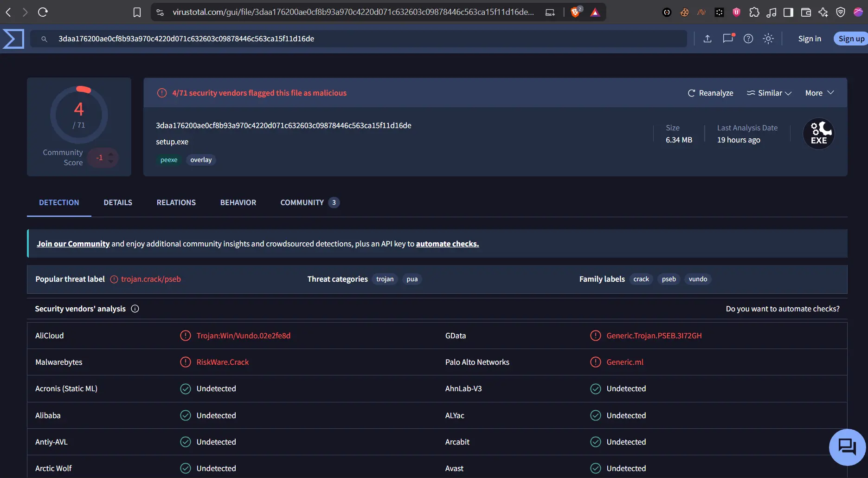Viewport: 868px width, 478px height.
Task: Open the black dotted-square extension icon
Action: point(719,12)
